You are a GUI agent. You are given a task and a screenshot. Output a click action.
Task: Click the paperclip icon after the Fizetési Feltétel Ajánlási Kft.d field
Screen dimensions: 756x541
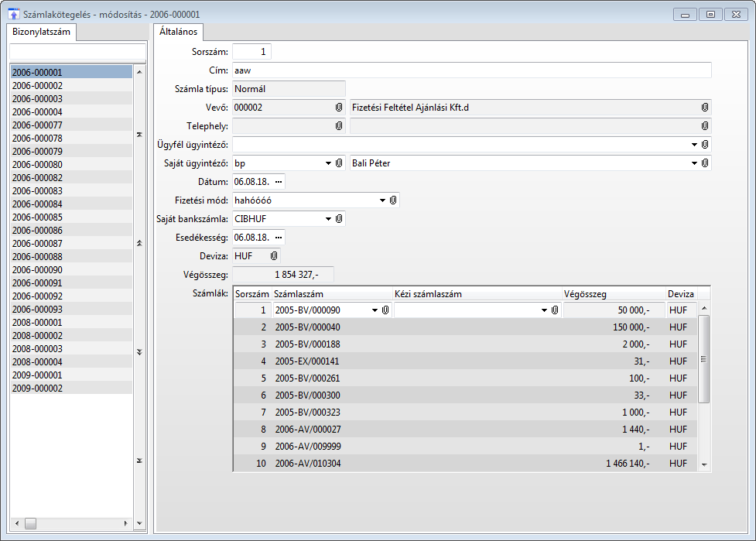click(705, 108)
